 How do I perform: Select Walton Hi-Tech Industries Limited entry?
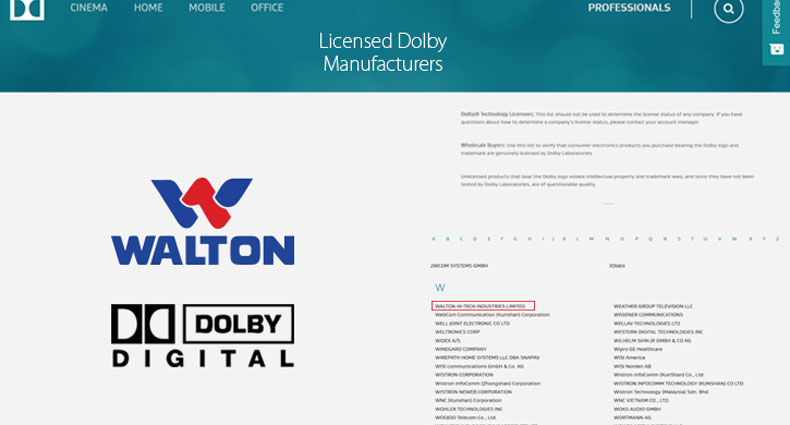(x=480, y=306)
